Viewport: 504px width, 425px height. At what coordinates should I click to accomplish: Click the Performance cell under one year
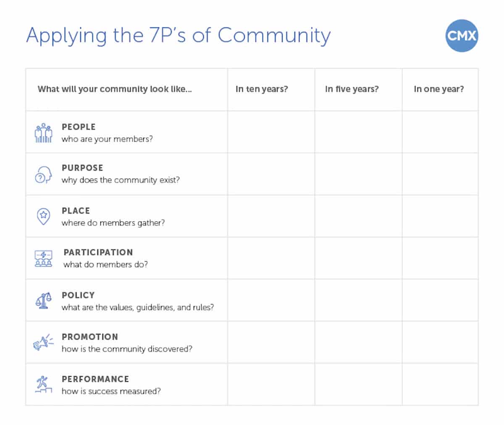pyautogui.click(x=440, y=384)
